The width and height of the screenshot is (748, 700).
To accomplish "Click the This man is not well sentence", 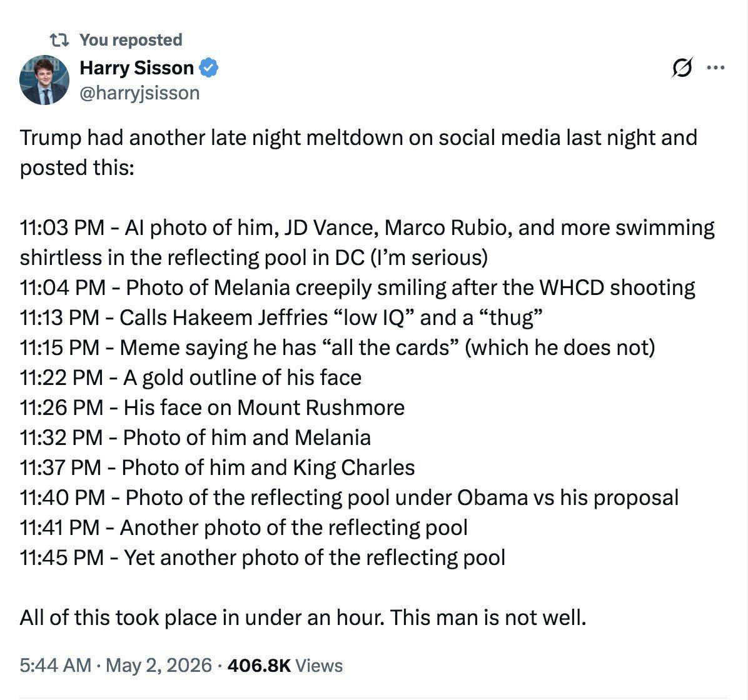I will [488, 617].
